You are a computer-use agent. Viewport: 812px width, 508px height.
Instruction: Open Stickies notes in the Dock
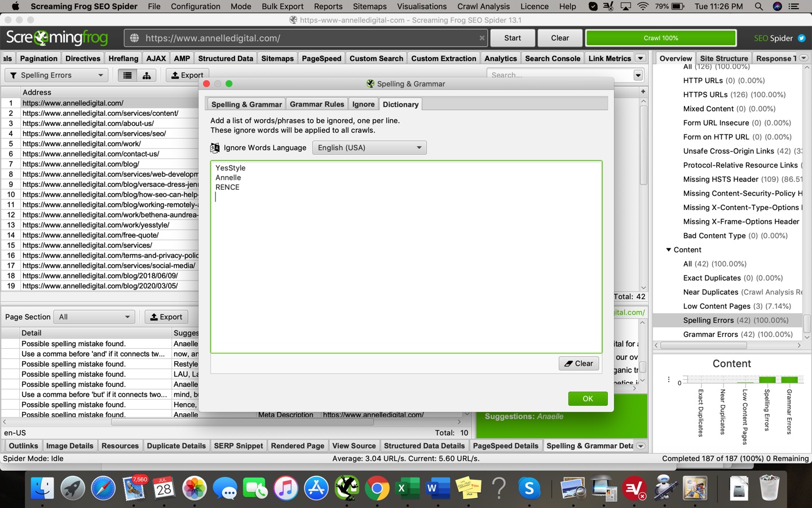pos(469,488)
